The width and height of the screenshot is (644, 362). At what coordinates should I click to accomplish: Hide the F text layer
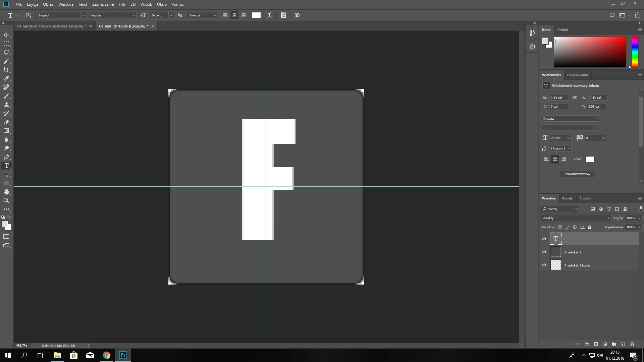544,239
